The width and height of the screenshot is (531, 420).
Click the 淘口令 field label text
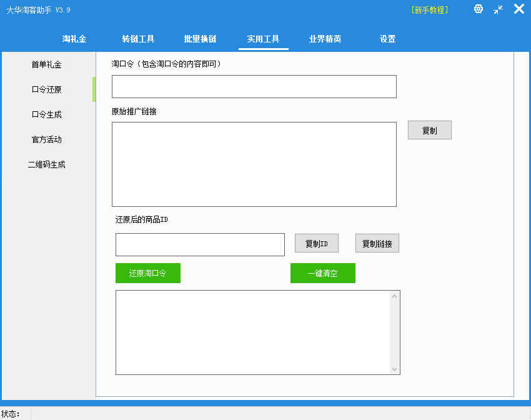pyautogui.click(x=167, y=64)
